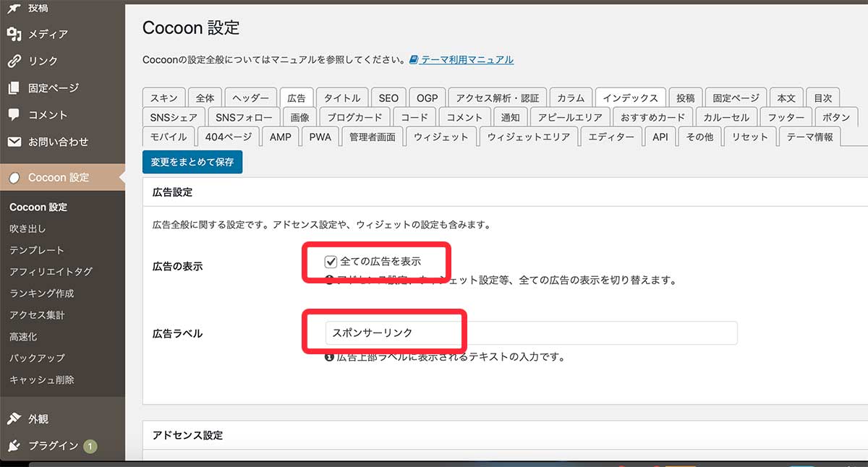Switch to スキン tab
This screenshot has height=467, width=868.
click(163, 98)
